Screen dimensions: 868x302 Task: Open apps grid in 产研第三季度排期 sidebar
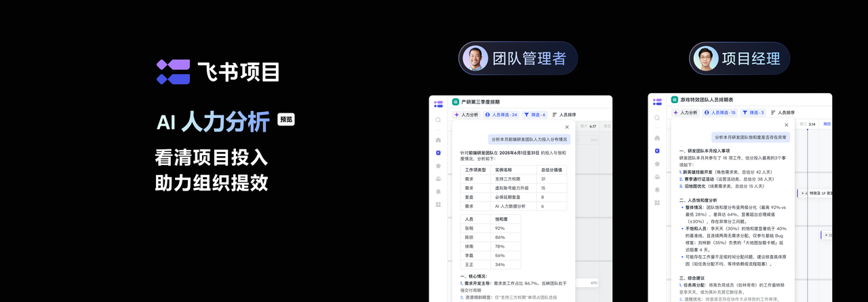click(x=438, y=204)
